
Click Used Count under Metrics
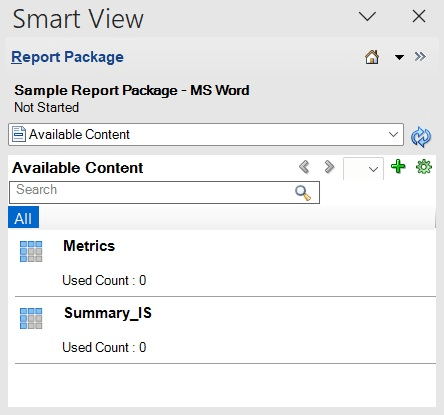click(x=104, y=280)
